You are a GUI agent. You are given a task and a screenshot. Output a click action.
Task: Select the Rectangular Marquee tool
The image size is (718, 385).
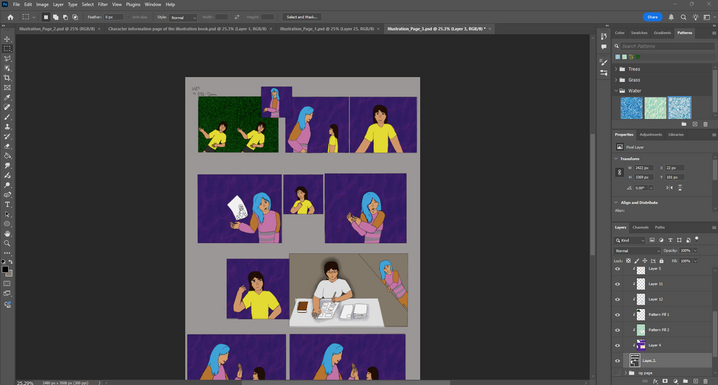point(7,49)
